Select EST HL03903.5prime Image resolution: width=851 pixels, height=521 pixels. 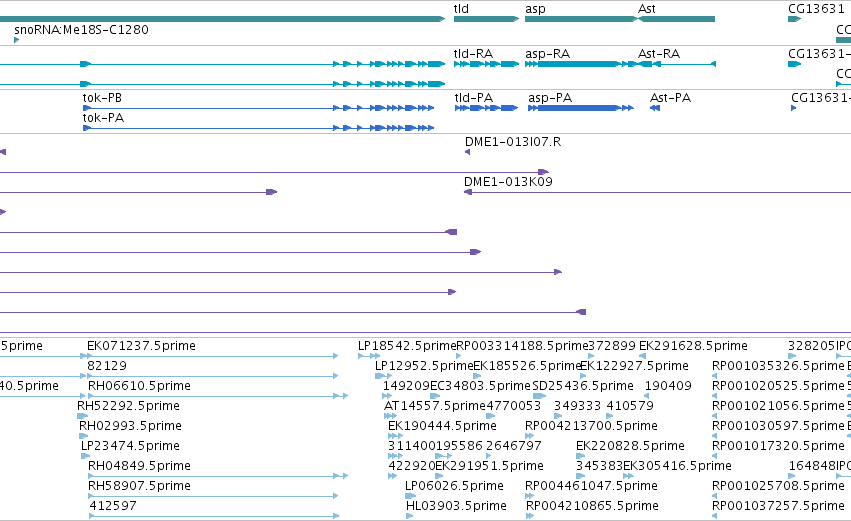click(x=456, y=506)
